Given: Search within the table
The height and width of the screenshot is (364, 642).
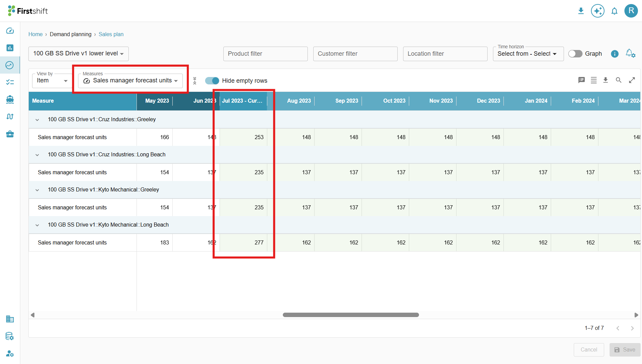Looking at the screenshot, I should [618, 80].
